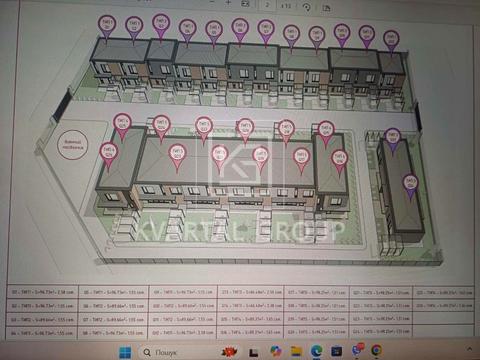480x360 pixels.
Task: Open the Windows Start menu
Action: 125,352
